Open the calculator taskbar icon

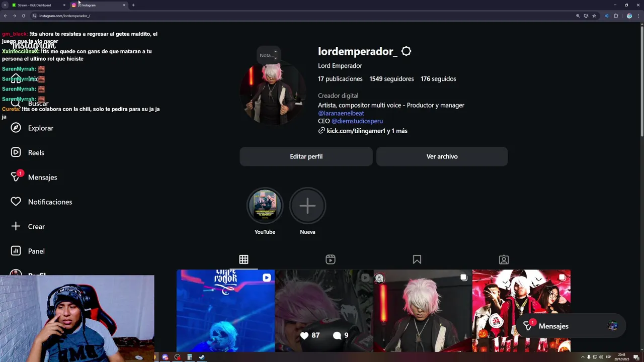190,357
